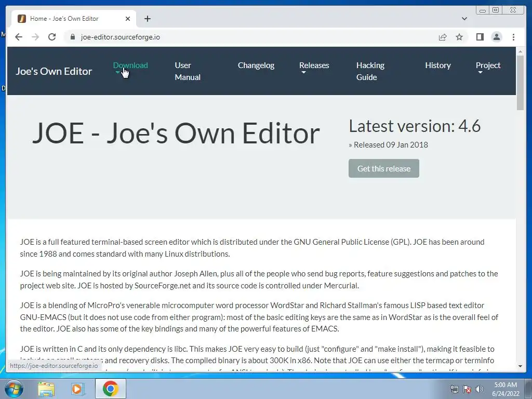Click the Get this release button
Image resolution: width=532 pixels, height=399 pixels.
(x=384, y=168)
